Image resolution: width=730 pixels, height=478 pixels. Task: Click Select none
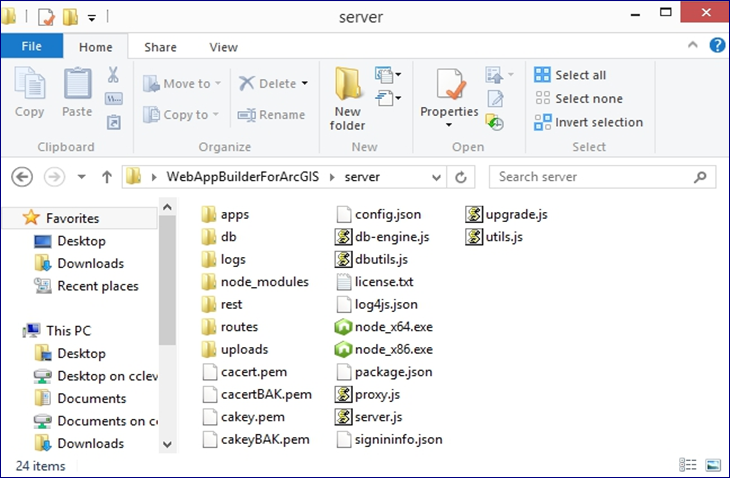point(579,99)
